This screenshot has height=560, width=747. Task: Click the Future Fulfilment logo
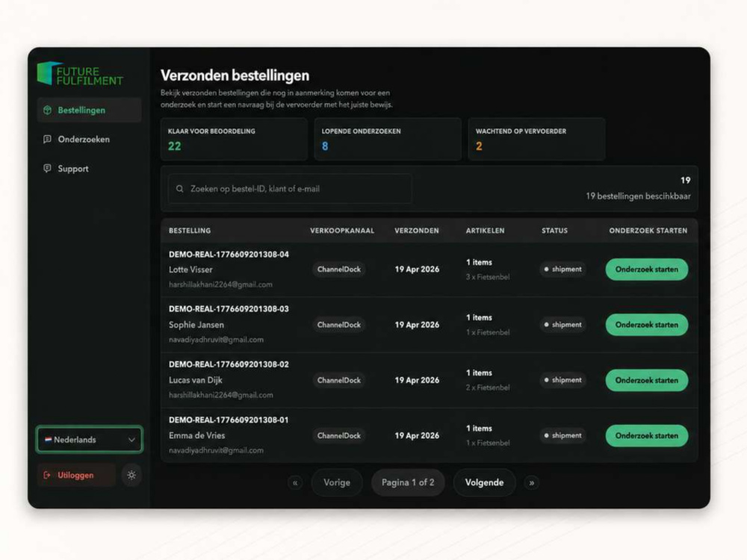point(80,74)
